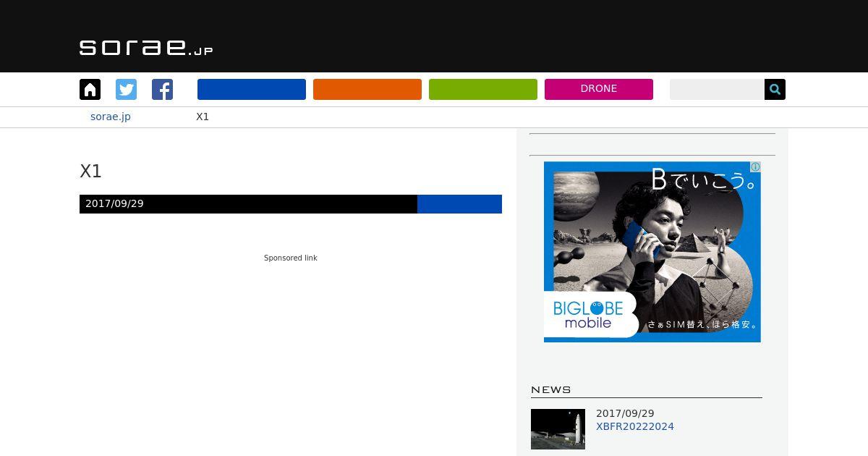Open the Twitter icon link
Image resolution: width=868 pixels, height=456 pixels.
(x=126, y=89)
